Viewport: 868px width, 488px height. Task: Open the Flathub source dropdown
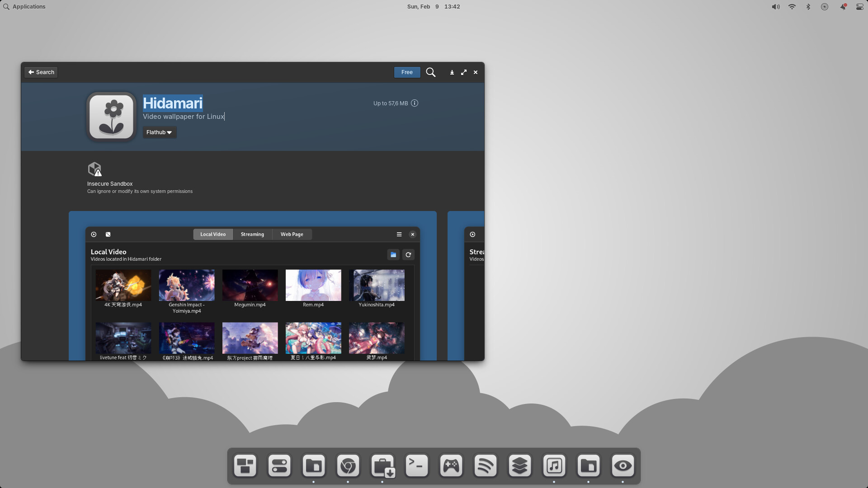click(160, 132)
